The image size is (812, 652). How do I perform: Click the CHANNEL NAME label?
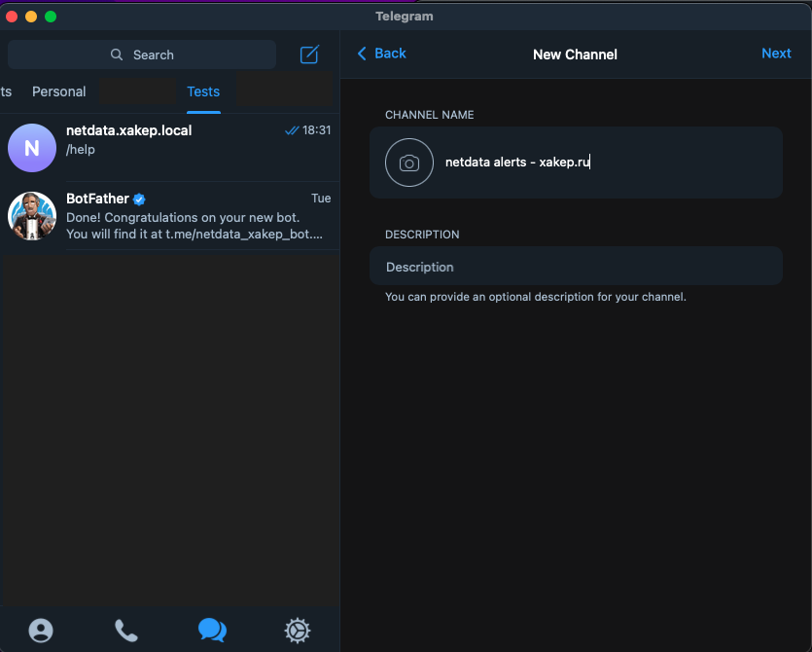point(429,115)
